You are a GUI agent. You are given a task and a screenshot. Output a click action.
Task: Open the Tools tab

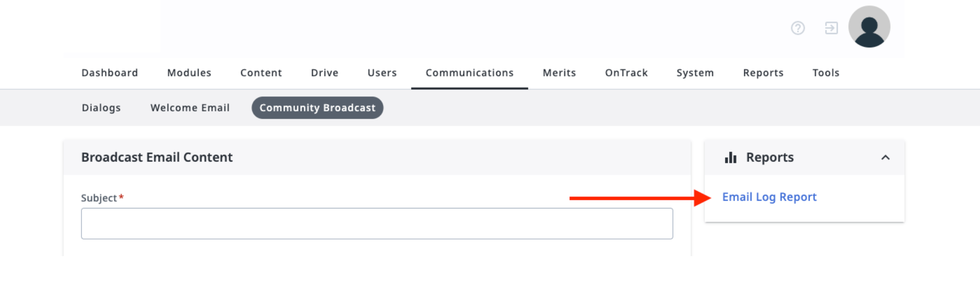pyautogui.click(x=825, y=73)
